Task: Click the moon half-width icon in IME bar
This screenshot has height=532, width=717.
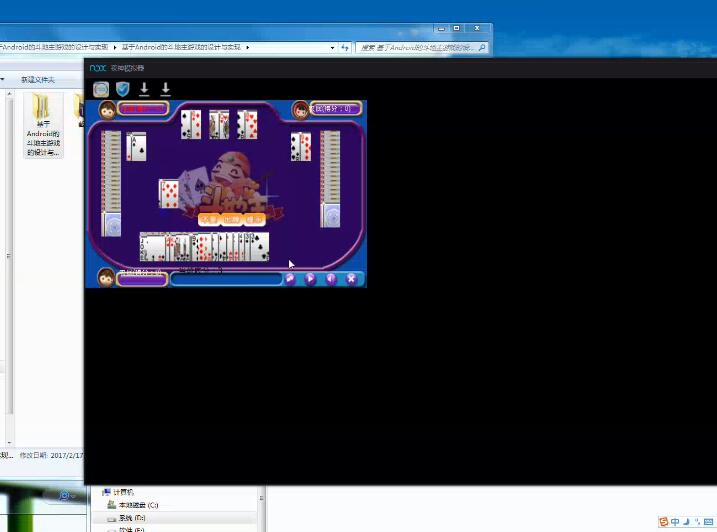Action: (686, 521)
